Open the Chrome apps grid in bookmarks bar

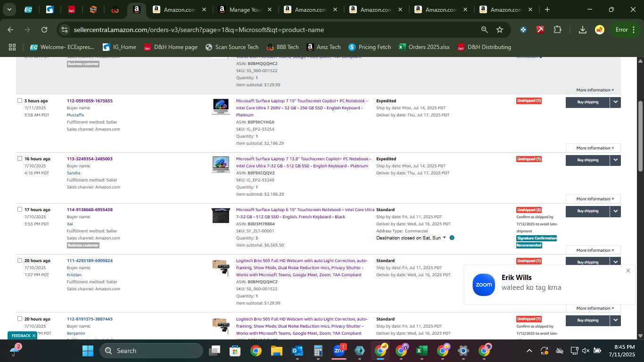pos(12,47)
